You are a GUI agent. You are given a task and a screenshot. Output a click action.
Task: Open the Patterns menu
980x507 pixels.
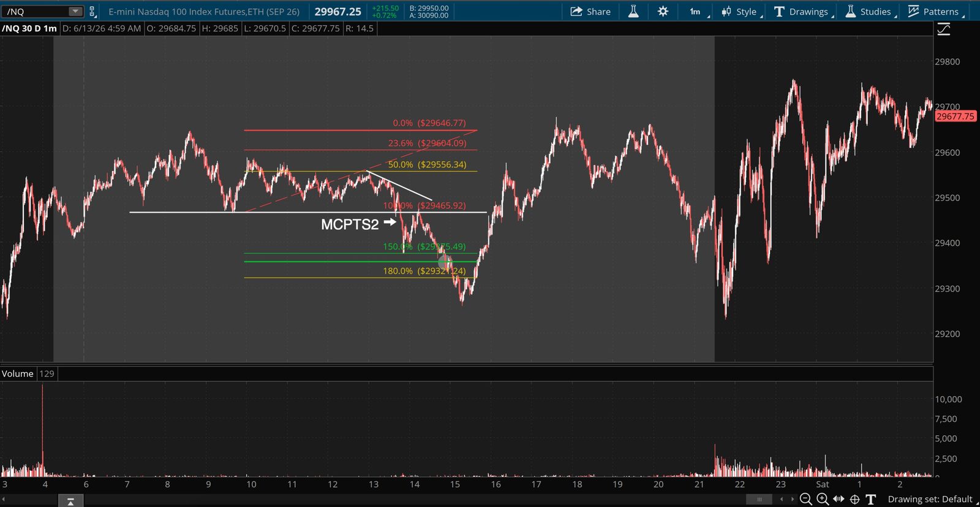[x=936, y=11]
